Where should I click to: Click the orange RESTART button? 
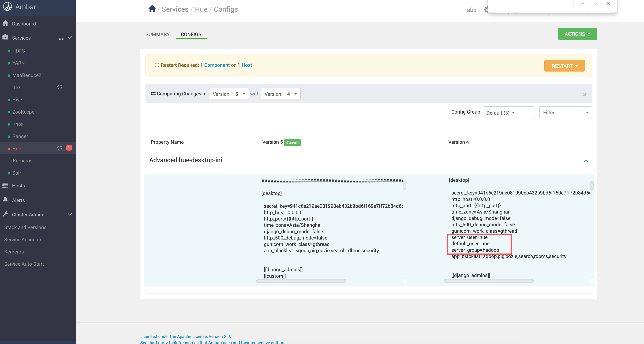point(564,66)
